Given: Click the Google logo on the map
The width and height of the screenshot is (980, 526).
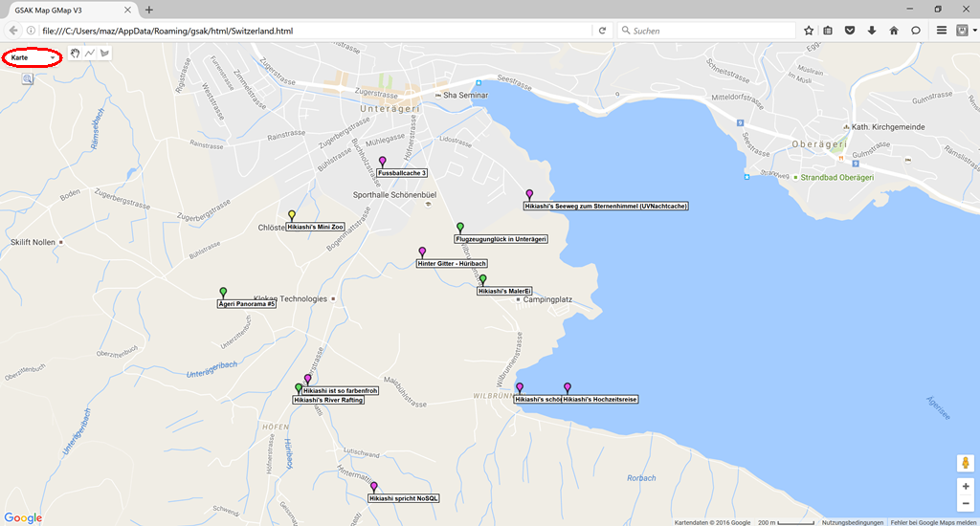Looking at the screenshot, I should [23, 518].
